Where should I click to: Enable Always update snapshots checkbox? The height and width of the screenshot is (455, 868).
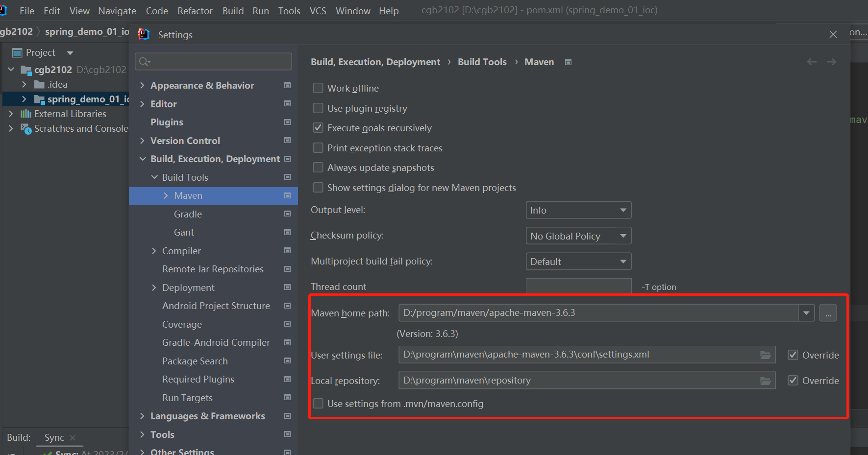(318, 168)
